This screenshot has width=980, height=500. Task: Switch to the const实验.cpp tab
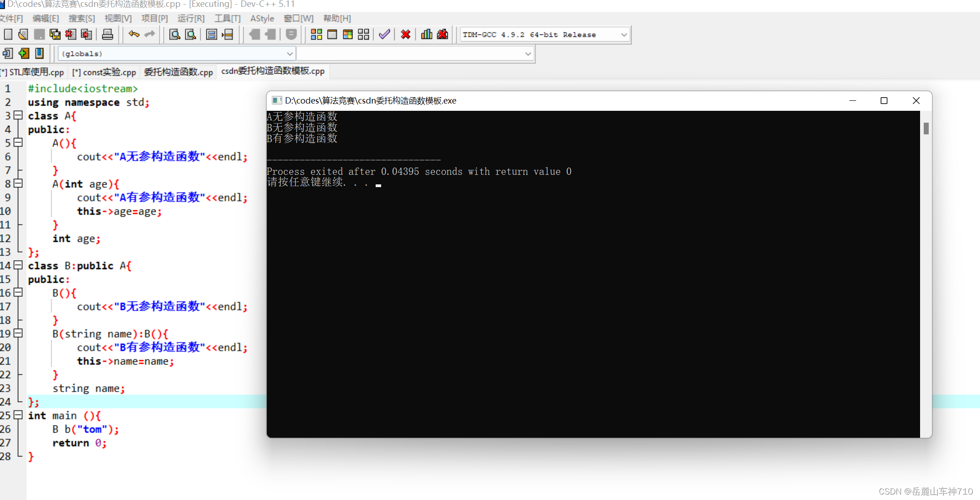coord(104,72)
